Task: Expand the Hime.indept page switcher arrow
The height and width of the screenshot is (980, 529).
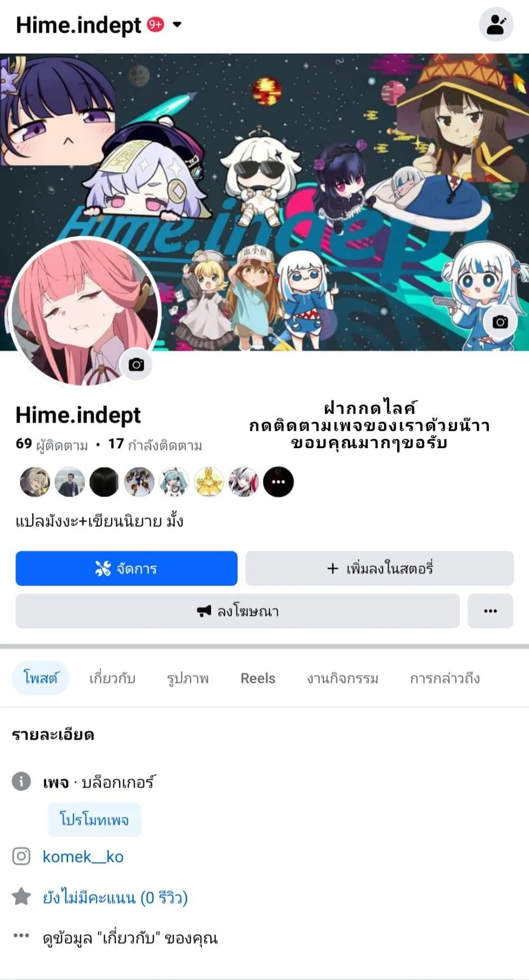Action: click(177, 24)
